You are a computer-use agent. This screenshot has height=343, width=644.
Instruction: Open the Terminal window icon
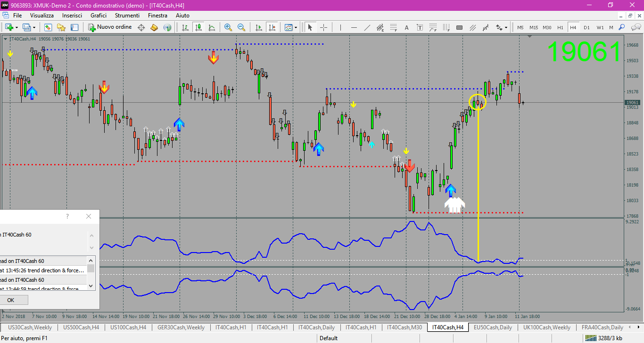click(74, 27)
